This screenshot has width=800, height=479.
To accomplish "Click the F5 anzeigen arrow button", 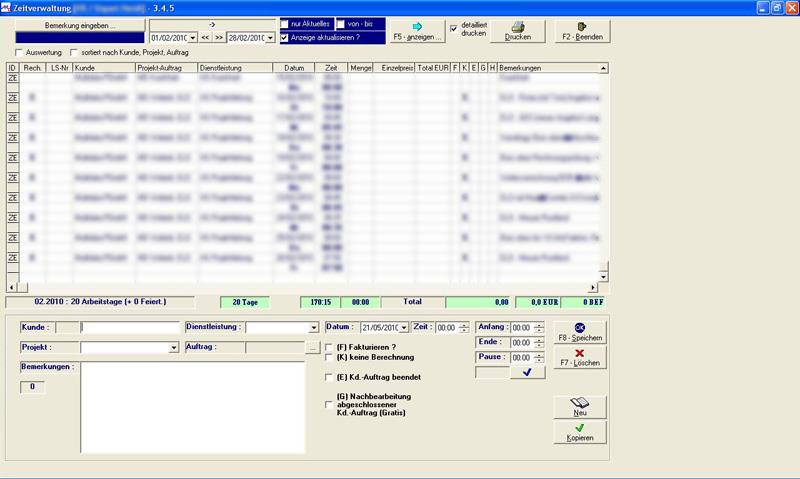I will pyautogui.click(x=419, y=30).
